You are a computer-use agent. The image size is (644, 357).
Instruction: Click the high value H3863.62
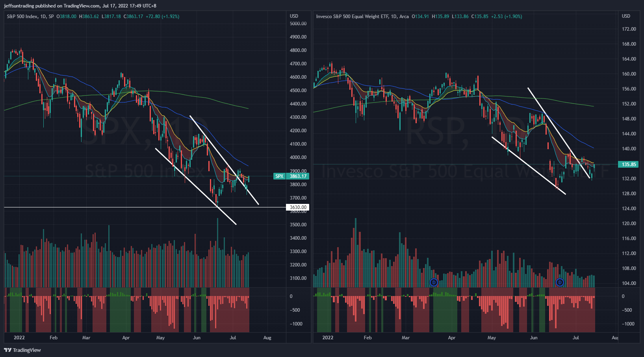tap(89, 17)
